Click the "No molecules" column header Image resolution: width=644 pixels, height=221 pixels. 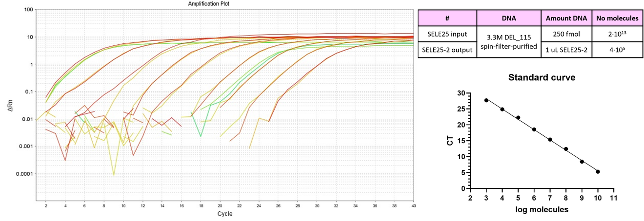(617, 18)
